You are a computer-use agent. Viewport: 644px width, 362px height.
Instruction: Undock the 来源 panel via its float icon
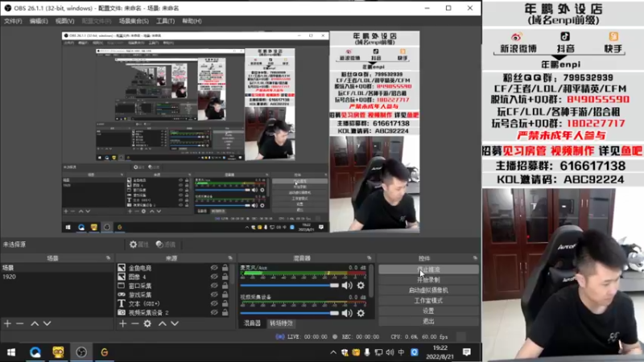tap(230, 257)
